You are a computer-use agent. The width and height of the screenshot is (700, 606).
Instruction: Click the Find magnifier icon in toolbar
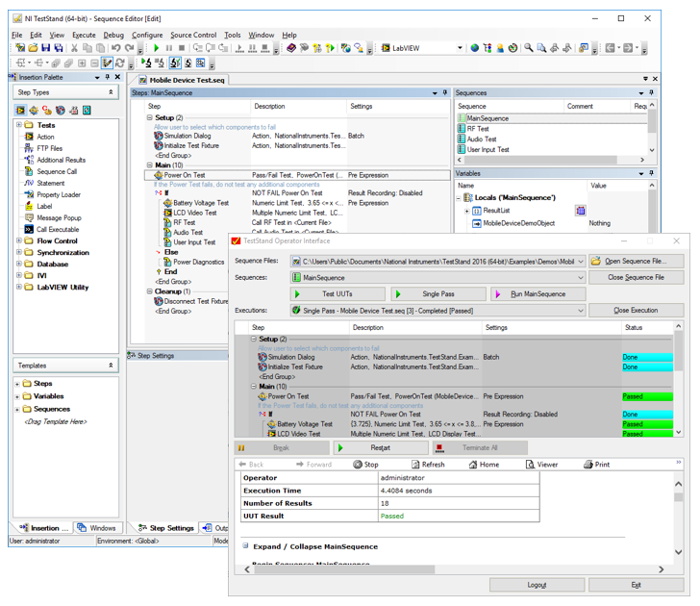click(528, 47)
